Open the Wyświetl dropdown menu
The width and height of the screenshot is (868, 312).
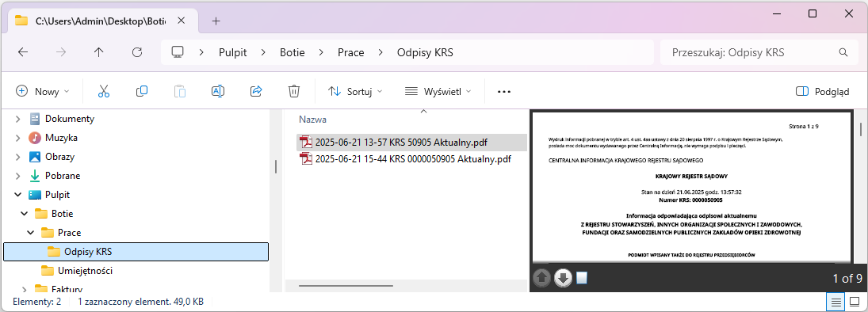(438, 92)
